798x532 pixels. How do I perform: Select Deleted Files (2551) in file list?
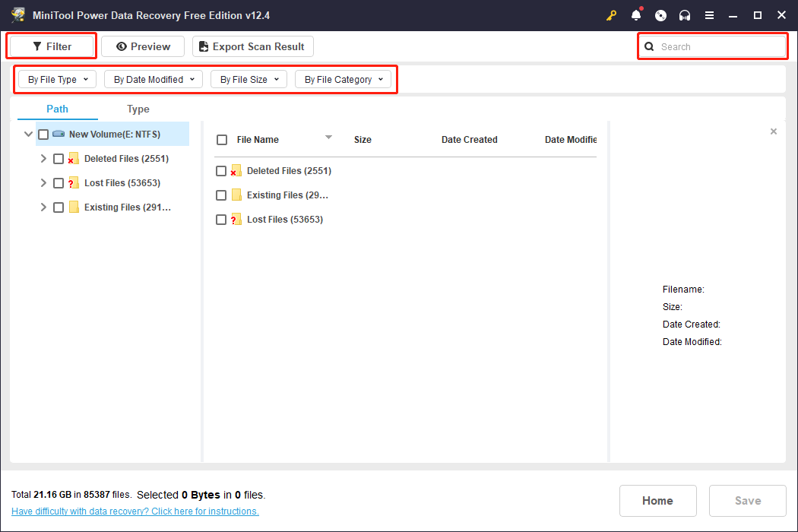coord(289,170)
